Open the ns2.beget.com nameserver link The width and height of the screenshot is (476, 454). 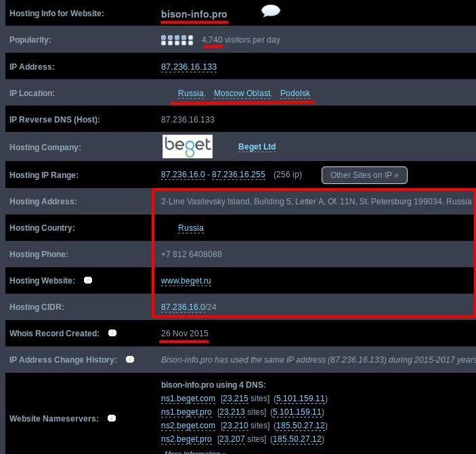coord(188,426)
